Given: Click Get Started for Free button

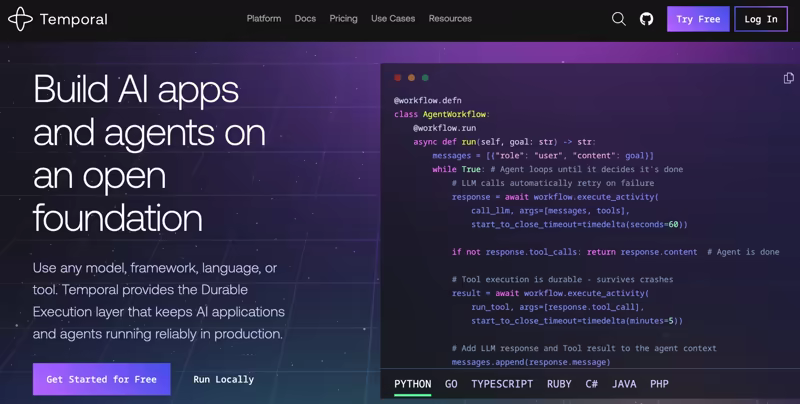Looking at the screenshot, I should coord(102,379).
